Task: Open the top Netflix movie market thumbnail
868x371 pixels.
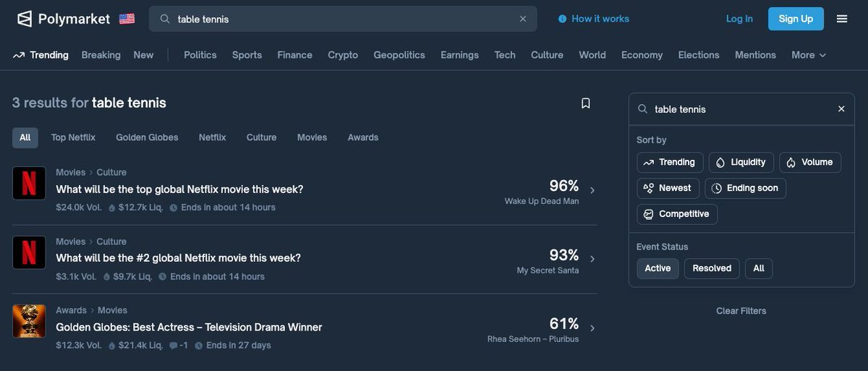Action: (29, 183)
